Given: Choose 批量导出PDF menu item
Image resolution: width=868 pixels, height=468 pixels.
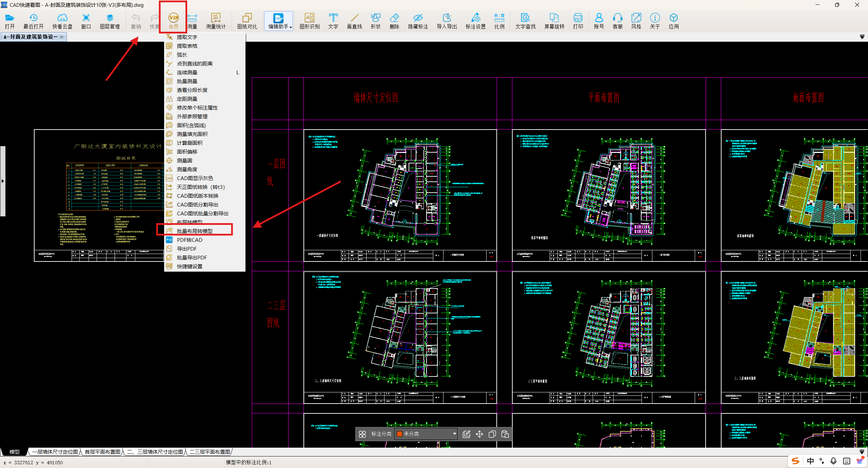Looking at the screenshot, I should [205, 257].
